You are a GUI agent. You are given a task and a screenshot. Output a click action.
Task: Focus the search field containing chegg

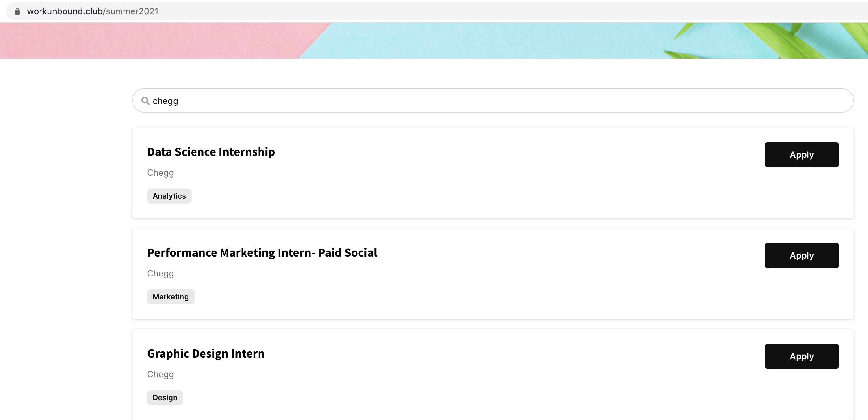point(493,101)
